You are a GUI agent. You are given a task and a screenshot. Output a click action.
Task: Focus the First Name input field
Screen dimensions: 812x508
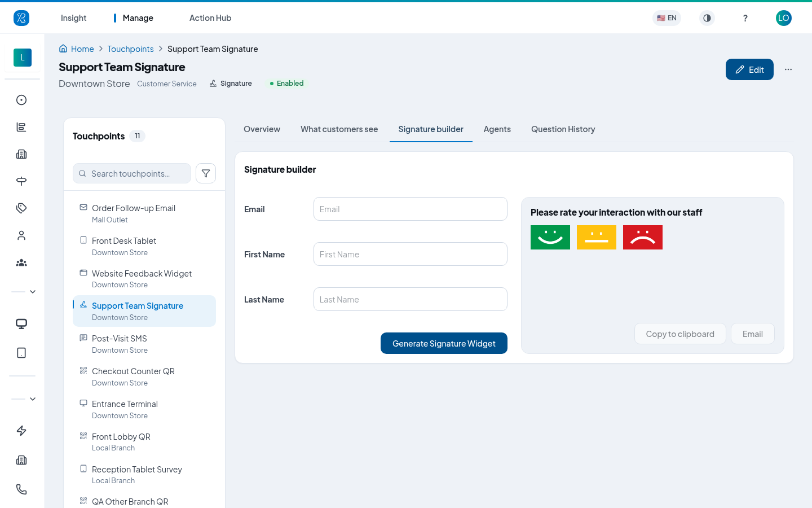(x=411, y=254)
